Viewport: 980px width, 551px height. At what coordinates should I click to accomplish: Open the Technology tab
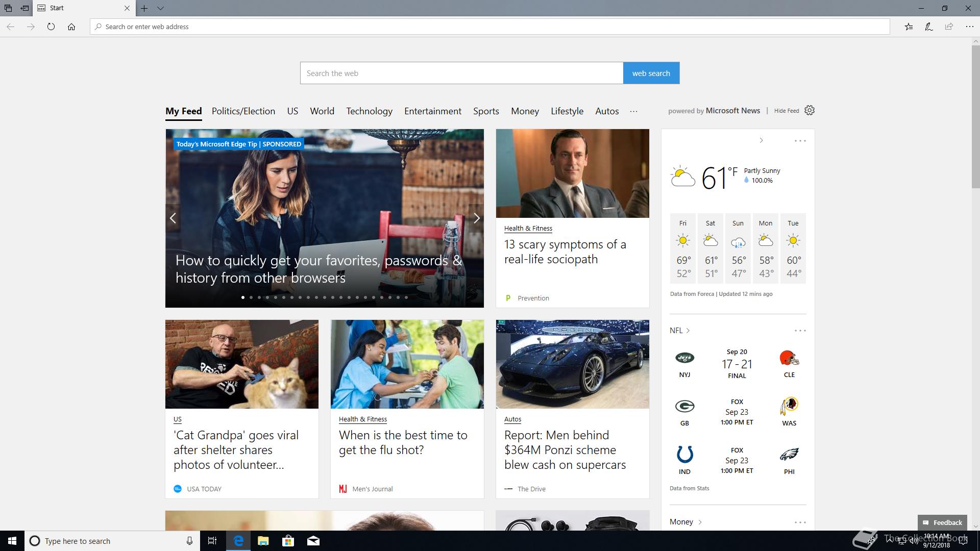click(x=369, y=111)
